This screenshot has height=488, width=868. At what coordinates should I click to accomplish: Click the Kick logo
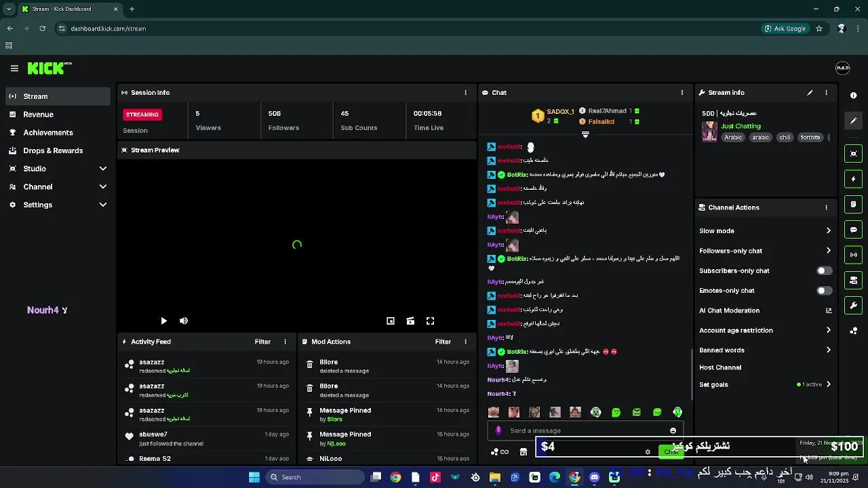click(x=49, y=68)
